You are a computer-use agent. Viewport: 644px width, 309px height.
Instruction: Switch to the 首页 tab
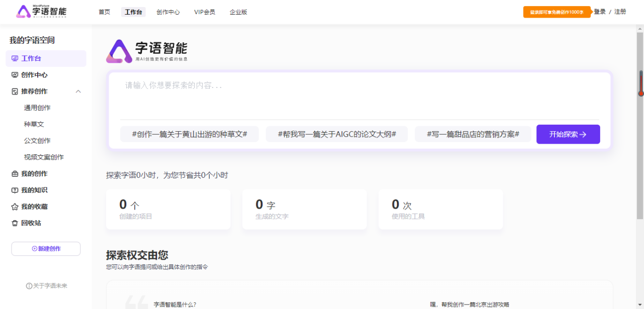[104, 12]
